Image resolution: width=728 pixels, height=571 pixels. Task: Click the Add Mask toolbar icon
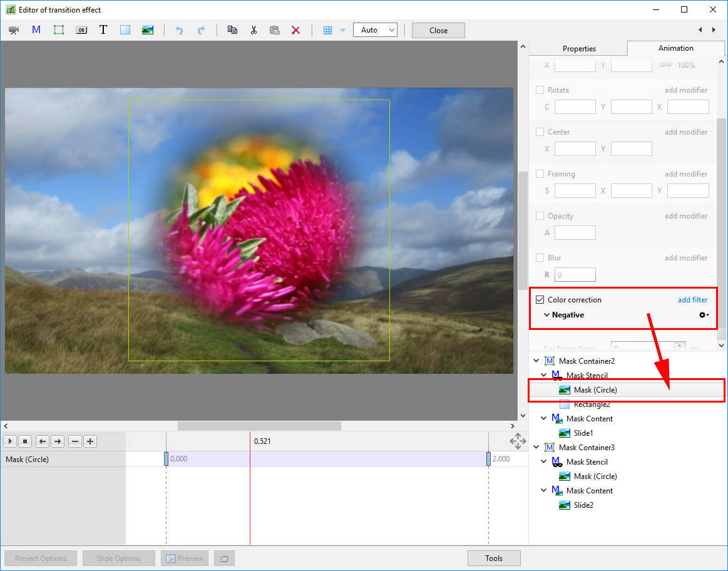tap(36, 30)
